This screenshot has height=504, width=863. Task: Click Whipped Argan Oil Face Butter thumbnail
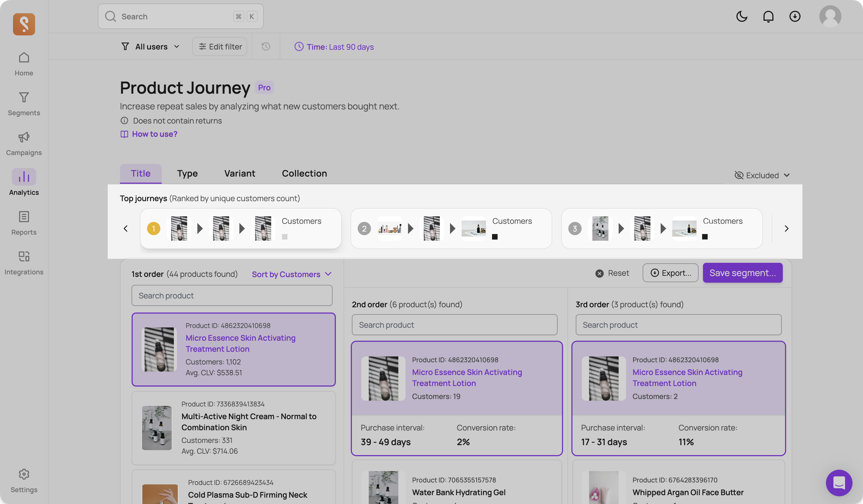click(x=603, y=488)
